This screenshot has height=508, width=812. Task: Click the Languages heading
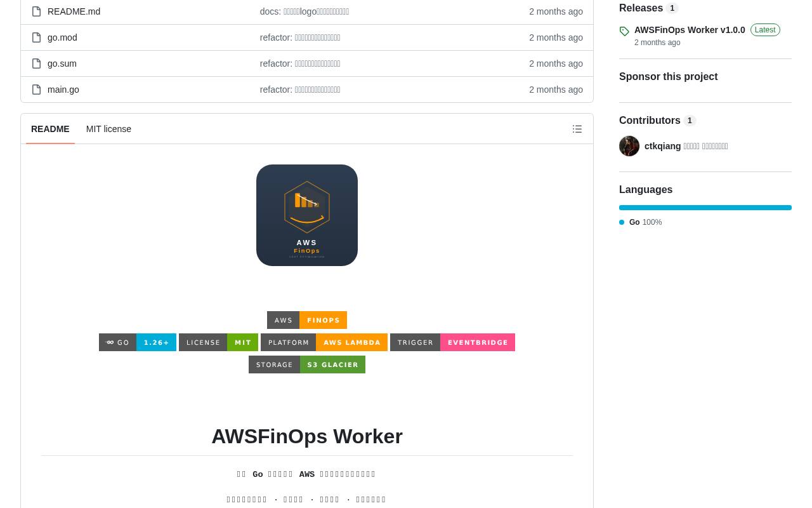pos(646,190)
